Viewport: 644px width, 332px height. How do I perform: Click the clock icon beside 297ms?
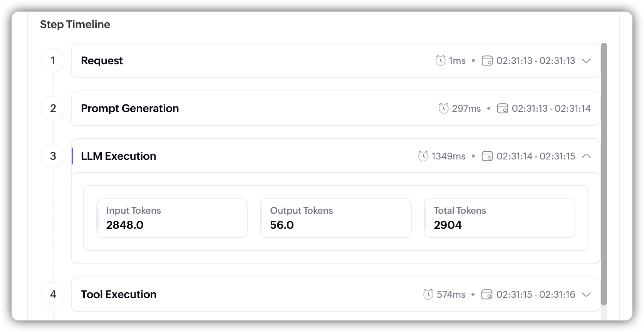(x=444, y=108)
